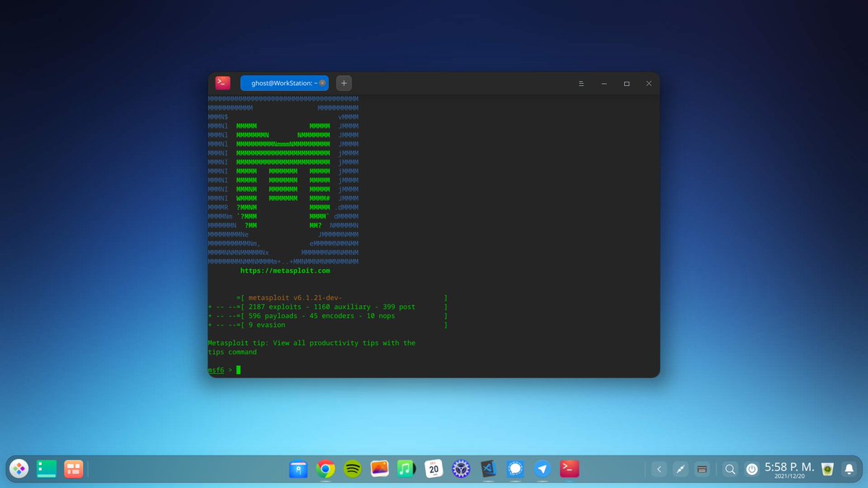Collapse the system tray with the left chevron
This screenshot has width=868, height=488.
point(659,468)
